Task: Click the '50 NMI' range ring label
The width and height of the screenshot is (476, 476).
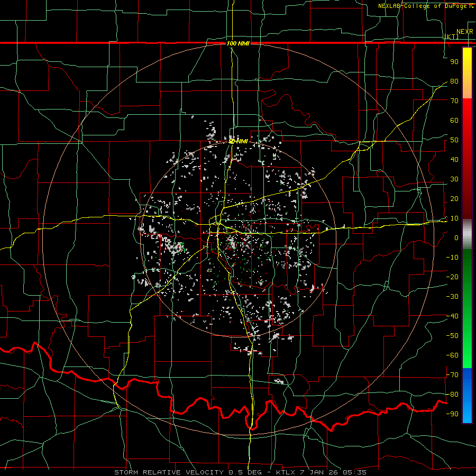Action: pyautogui.click(x=238, y=141)
